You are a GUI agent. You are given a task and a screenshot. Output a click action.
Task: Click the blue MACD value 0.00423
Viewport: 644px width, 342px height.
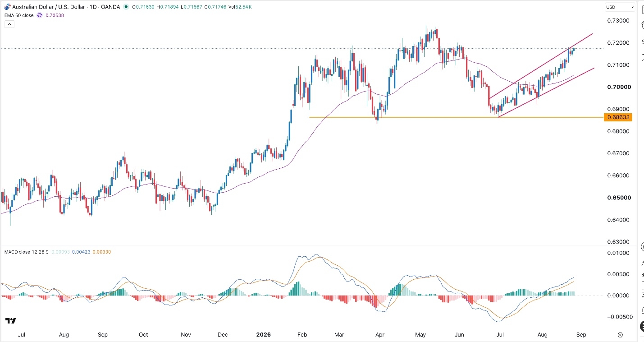coord(82,252)
